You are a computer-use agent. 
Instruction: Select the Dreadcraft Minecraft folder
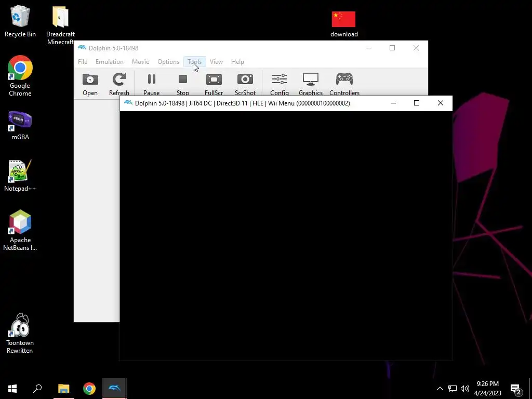[60, 25]
